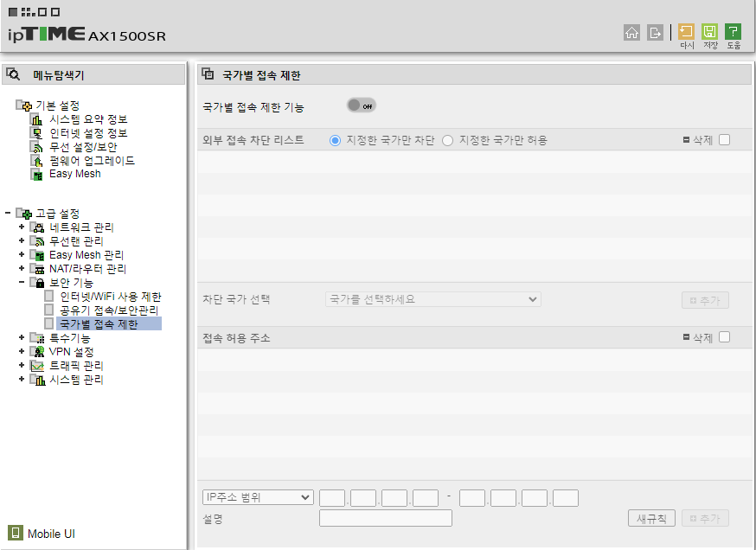The height and width of the screenshot is (550, 756).
Task: Expand NAT/라우터 관리 node
Action: pyautogui.click(x=22, y=268)
